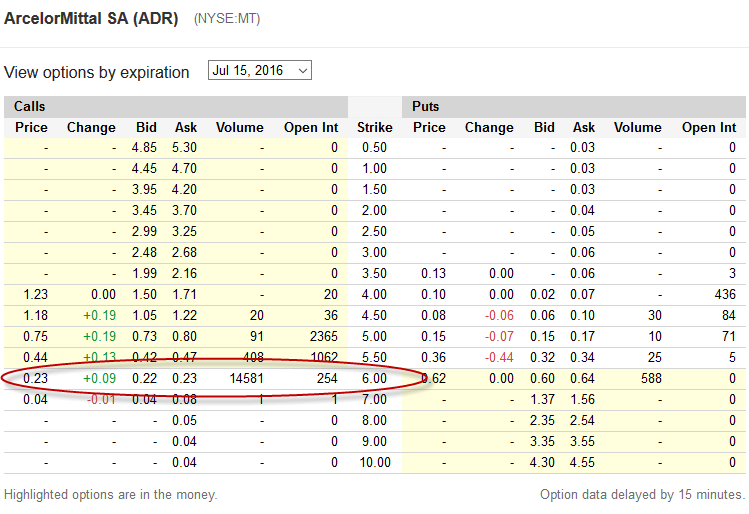The height and width of the screenshot is (514, 749).
Task: Click put change -0.06
Action: [499, 316]
